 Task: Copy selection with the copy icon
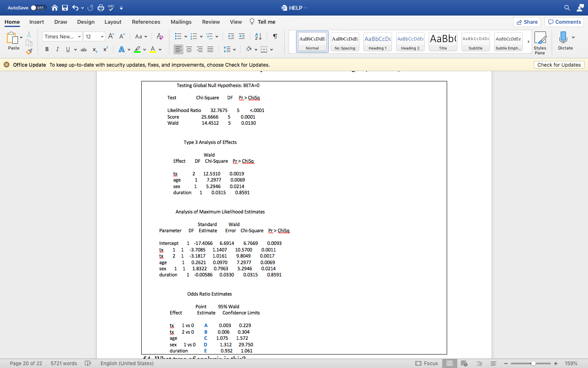pyautogui.click(x=29, y=43)
